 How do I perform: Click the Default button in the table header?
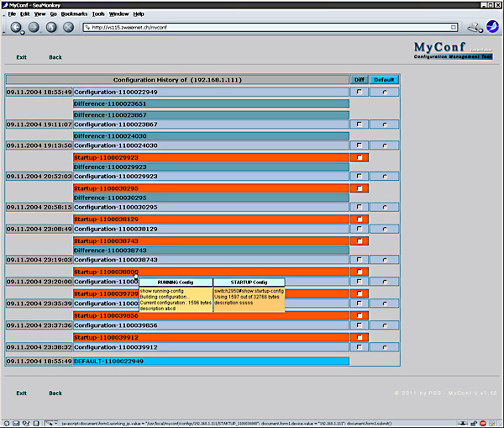(x=384, y=80)
